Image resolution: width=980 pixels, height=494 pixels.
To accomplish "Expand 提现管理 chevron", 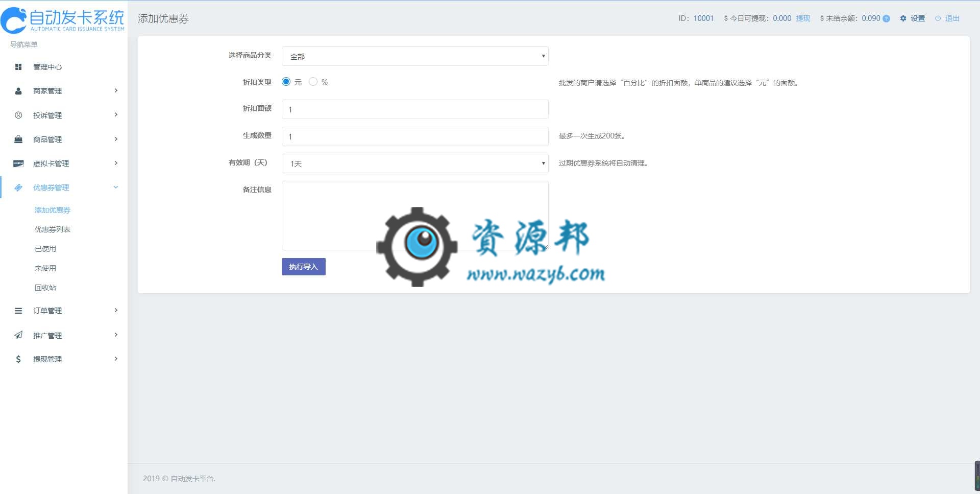I will [x=116, y=359].
